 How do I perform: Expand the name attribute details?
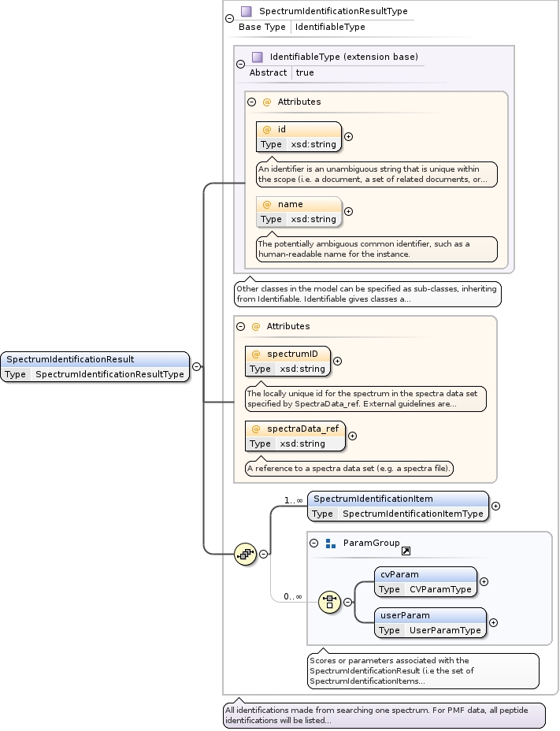(349, 211)
